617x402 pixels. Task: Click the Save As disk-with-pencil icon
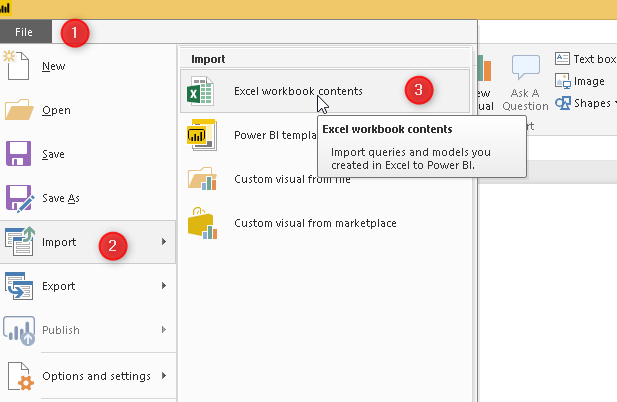click(x=19, y=198)
